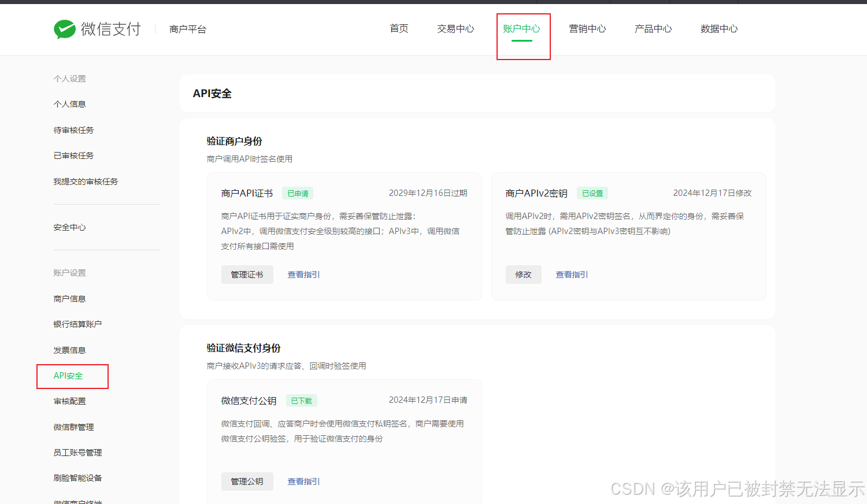Click the 商户平台 header label
Image resolution: width=867 pixels, height=504 pixels.
click(188, 29)
